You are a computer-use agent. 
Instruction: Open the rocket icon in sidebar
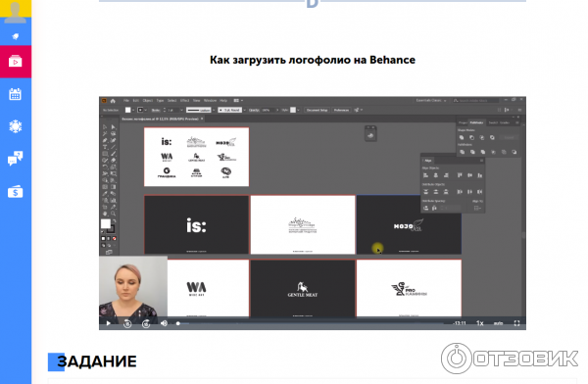(x=16, y=36)
